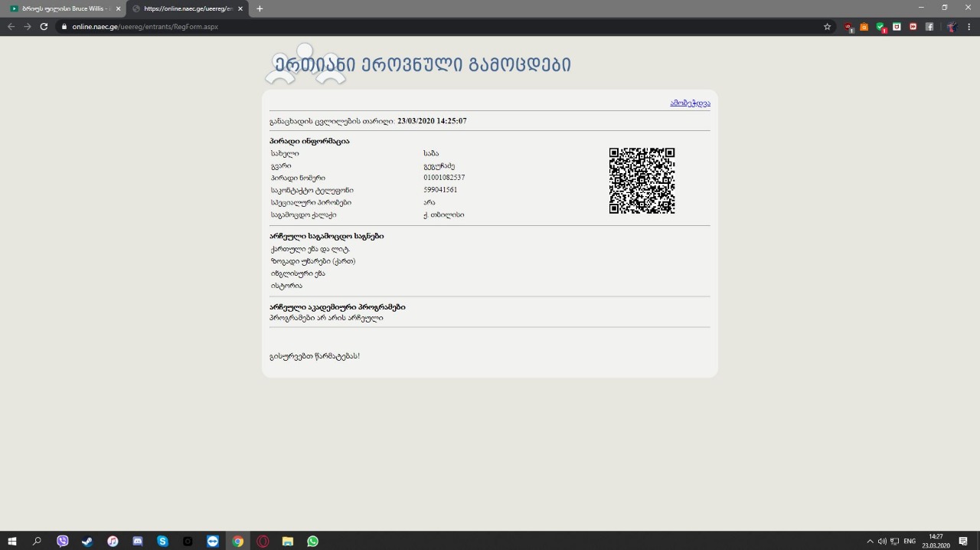Image resolution: width=980 pixels, height=550 pixels.
Task: Open Skype from the taskbar
Action: coord(162,541)
